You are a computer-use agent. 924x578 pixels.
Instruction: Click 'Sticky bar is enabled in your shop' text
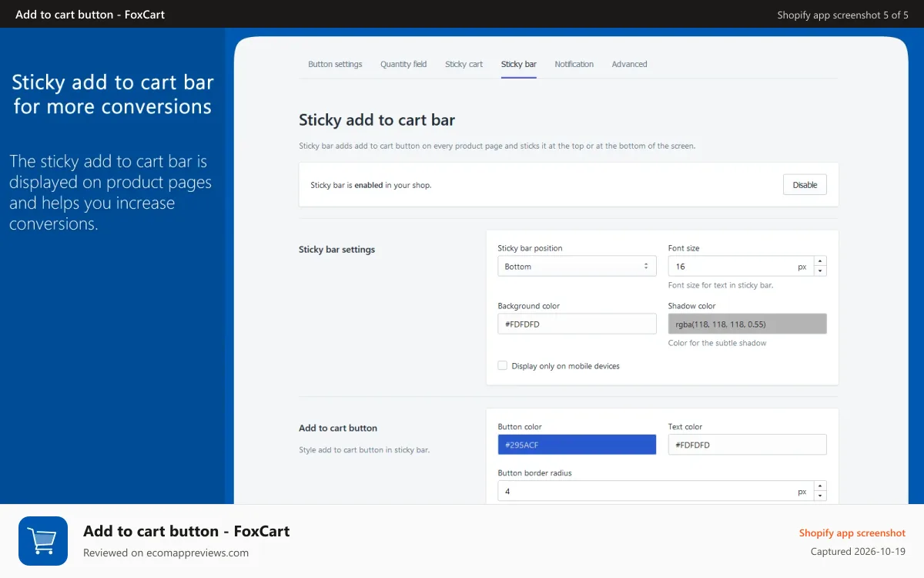[x=370, y=185]
